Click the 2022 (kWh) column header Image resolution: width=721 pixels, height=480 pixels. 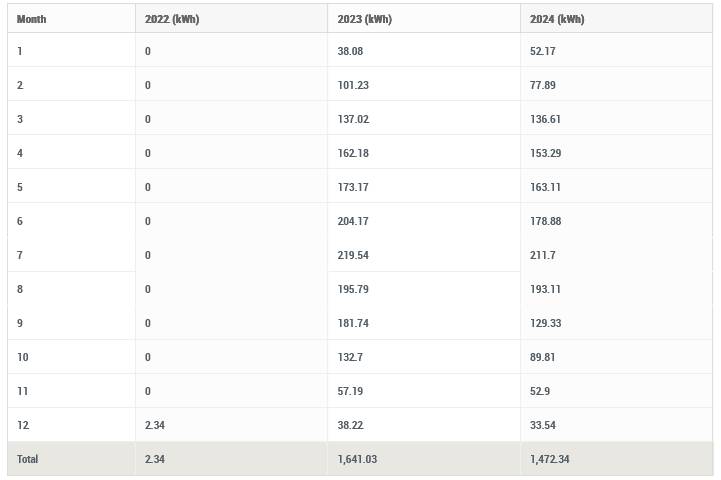coord(172,19)
